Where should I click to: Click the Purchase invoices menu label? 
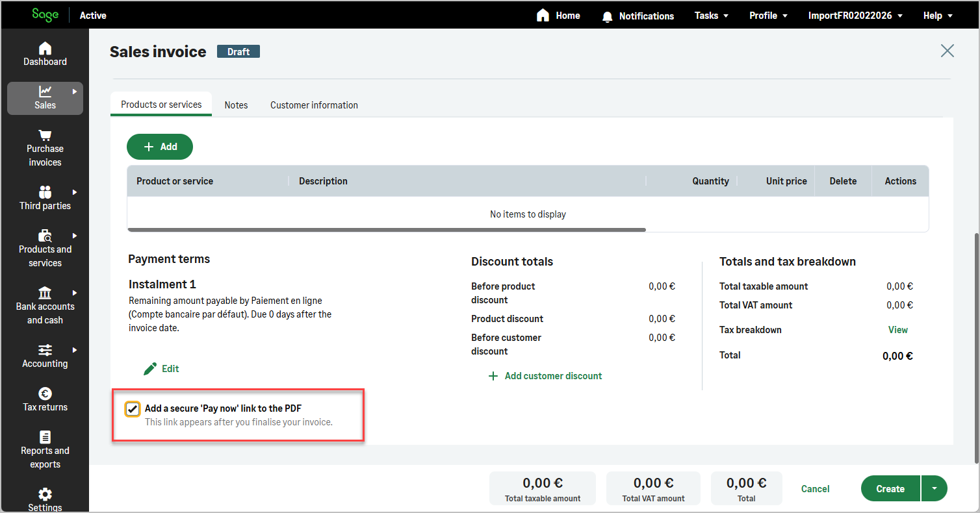(x=45, y=155)
